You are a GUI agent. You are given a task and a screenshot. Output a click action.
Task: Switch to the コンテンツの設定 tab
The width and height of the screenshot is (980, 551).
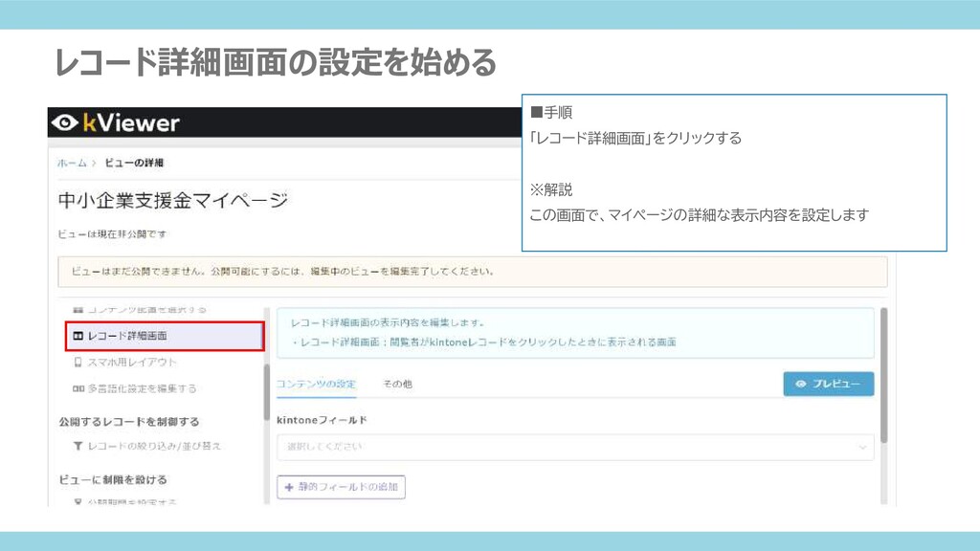tap(316, 385)
